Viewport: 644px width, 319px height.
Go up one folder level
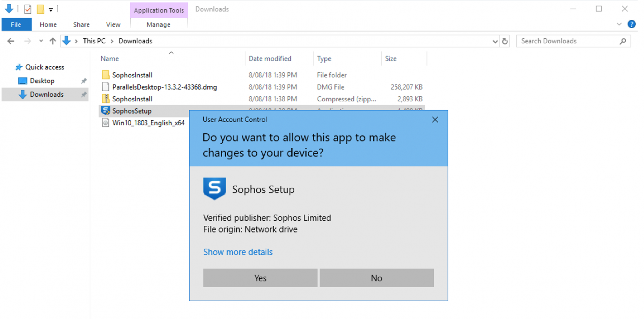pyautogui.click(x=53, y=41)
